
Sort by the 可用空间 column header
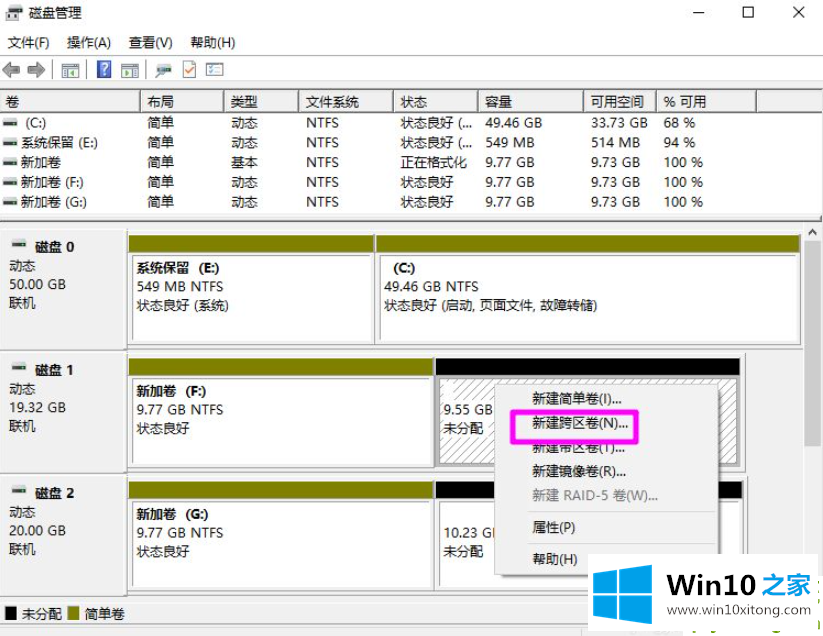pyautogui.click(x=620, y=101)
